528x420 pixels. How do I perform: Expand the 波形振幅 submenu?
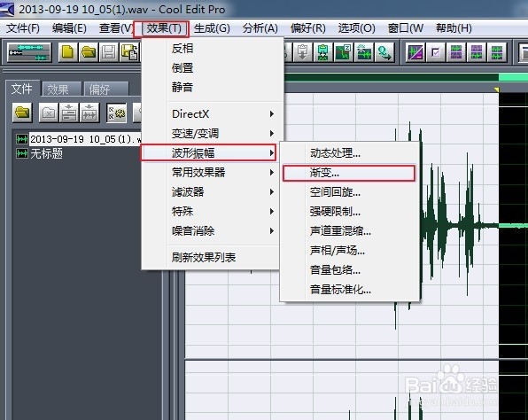pos(208,153)
